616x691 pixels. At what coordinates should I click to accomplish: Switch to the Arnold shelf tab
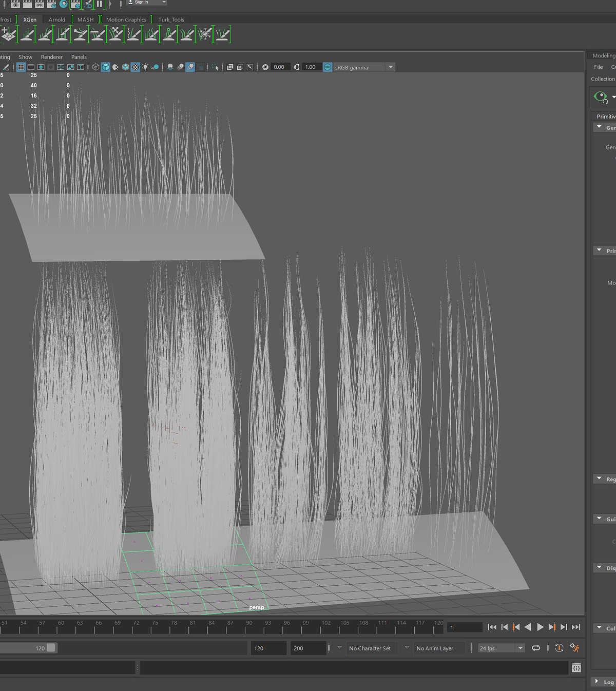(x=57, y=20)
